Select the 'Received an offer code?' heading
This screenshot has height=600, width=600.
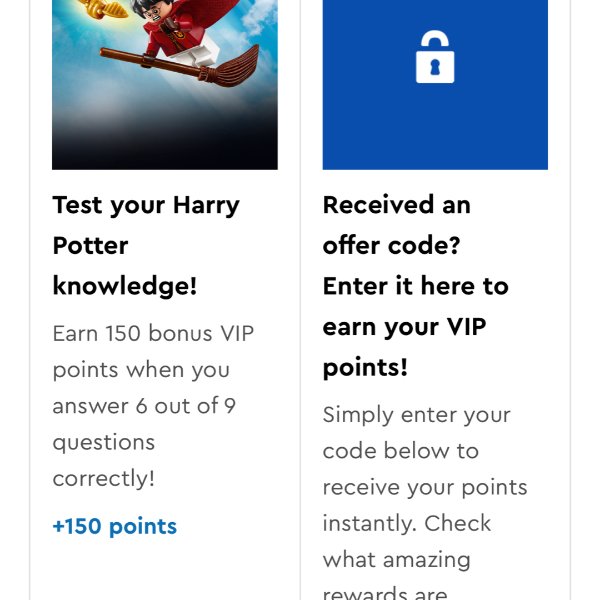coord(396,225)
